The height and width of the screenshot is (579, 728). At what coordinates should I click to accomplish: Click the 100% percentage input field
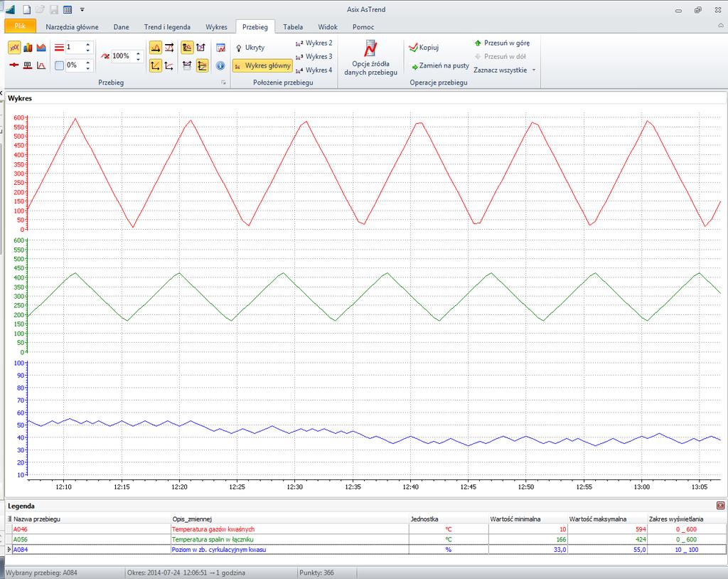122,56
